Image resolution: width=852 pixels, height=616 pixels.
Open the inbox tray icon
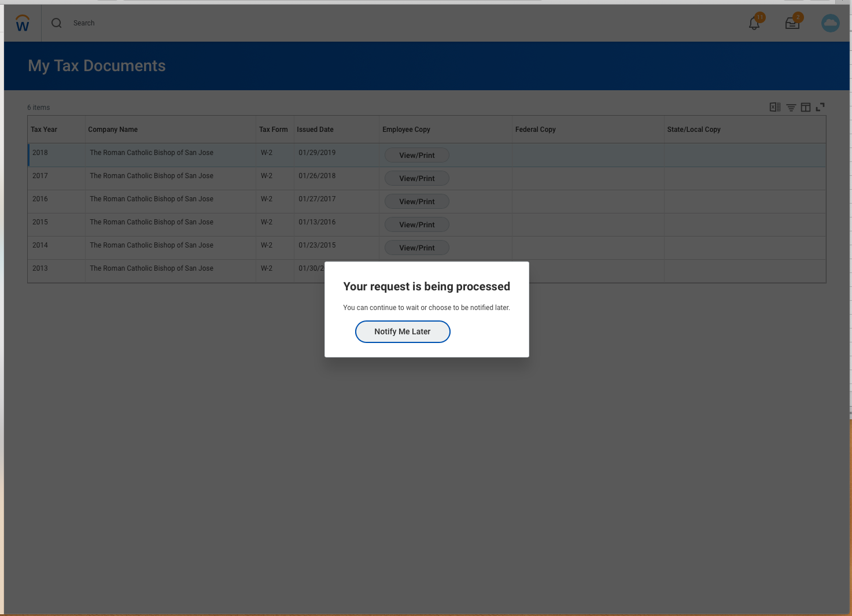coord(792,23)
